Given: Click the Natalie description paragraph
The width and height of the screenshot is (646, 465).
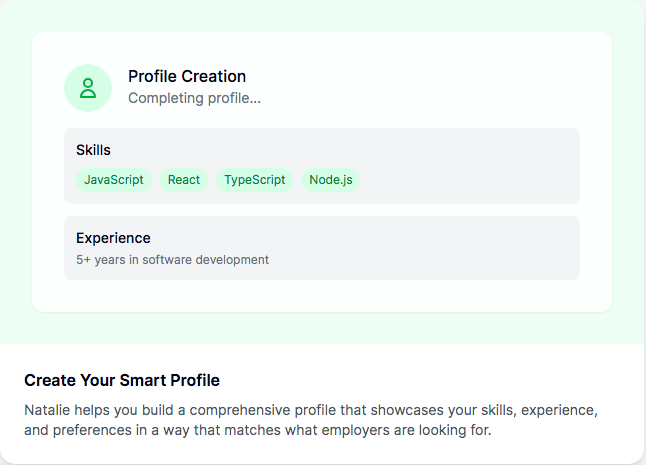Looking at the screenshot, I should 311,420.
